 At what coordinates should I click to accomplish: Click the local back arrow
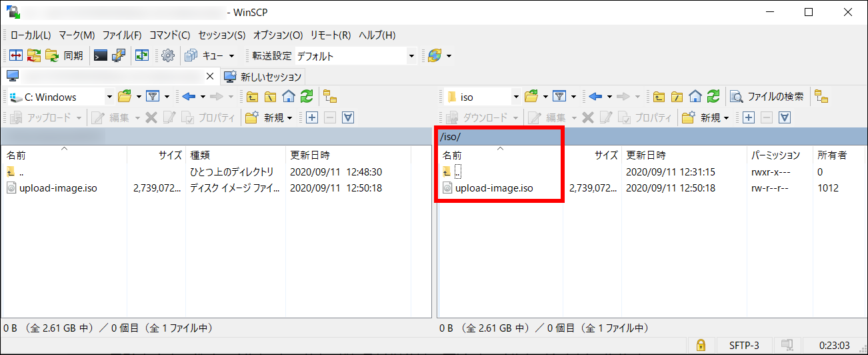pos(189,97)
